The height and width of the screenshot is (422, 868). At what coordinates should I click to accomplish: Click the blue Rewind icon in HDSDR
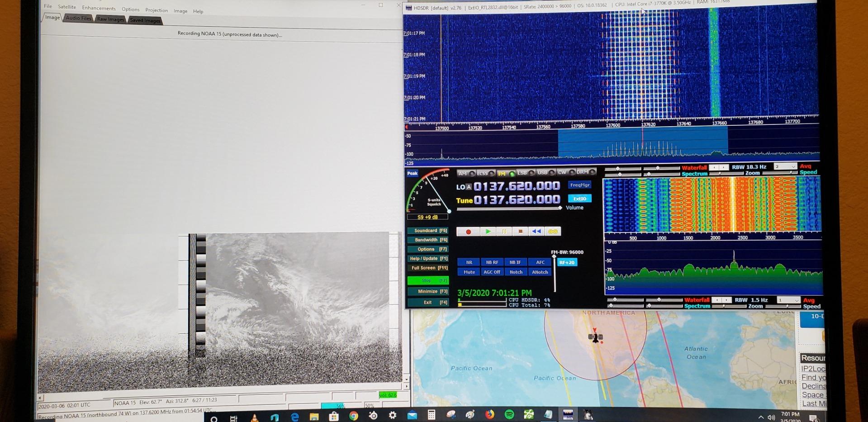[x=536, y=232]
